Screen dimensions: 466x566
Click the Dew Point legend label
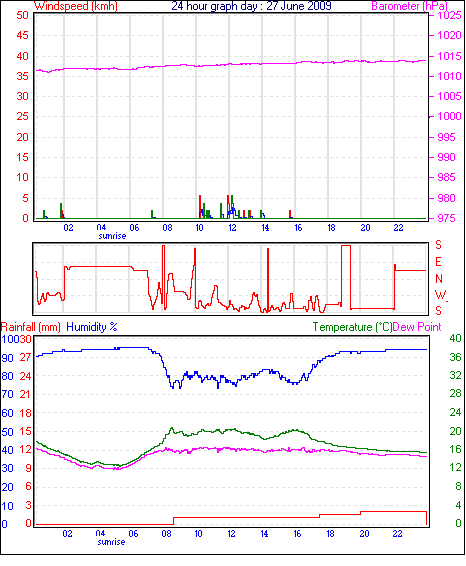point(417,327)
